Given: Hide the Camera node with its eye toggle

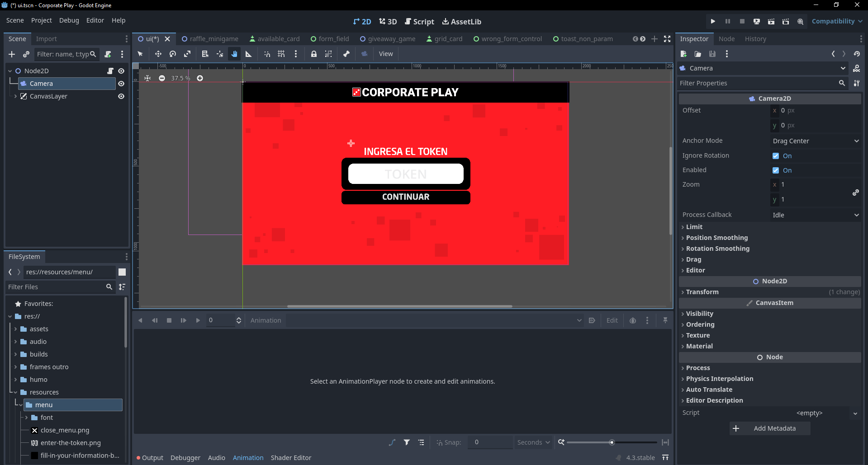Looking at the screenshot, I should [121, 84].
